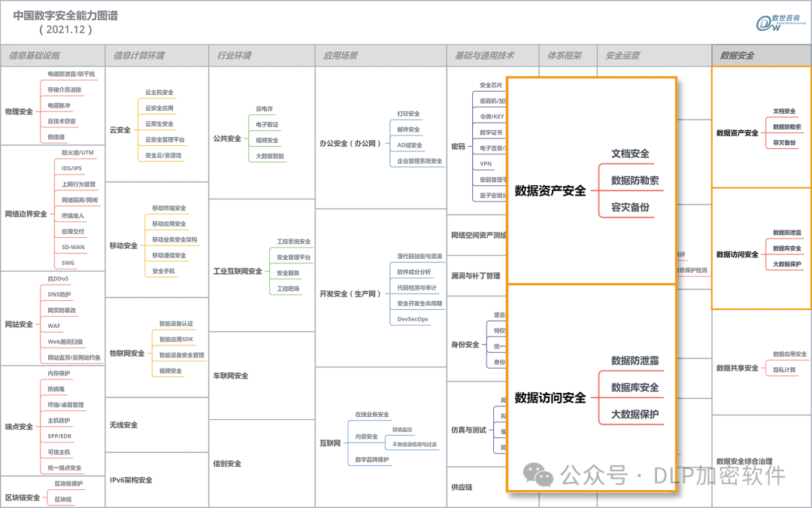812x508 pixels.
Task: Click the 网络边界安全 node
Action: (x=26, y=214)
